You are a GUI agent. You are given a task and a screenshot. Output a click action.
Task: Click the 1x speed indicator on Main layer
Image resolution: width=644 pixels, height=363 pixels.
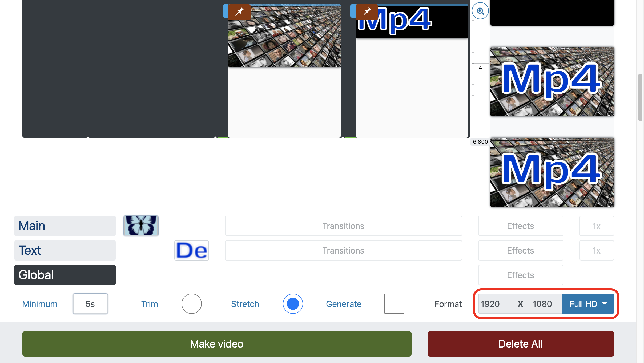(x=596, y=226)
